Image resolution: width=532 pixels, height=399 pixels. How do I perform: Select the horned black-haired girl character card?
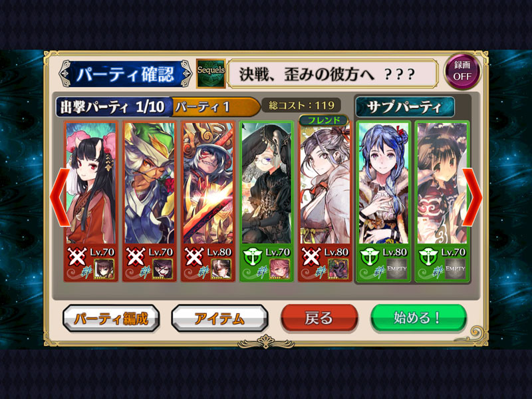91,201
